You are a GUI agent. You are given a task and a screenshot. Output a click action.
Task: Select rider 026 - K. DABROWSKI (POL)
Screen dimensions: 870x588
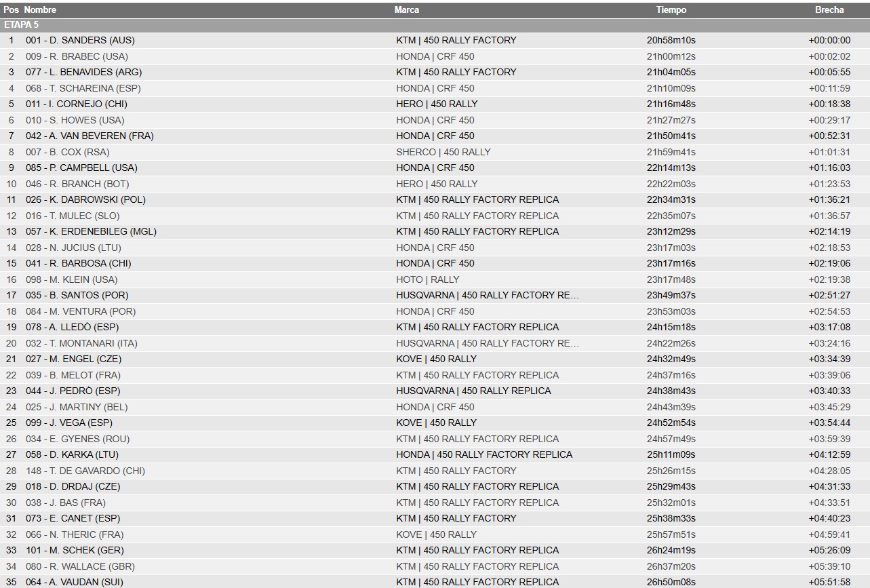point(85,199)
